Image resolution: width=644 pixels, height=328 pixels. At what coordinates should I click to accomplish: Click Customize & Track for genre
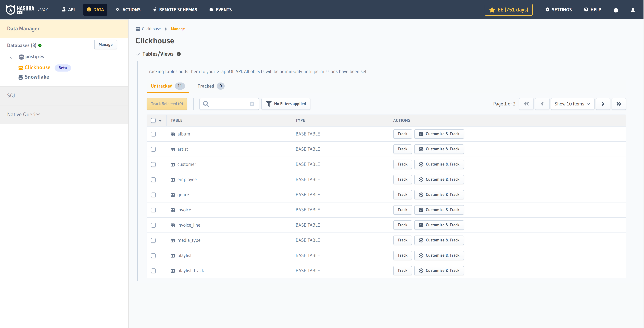pyautogui.click(x=439, y=195)
